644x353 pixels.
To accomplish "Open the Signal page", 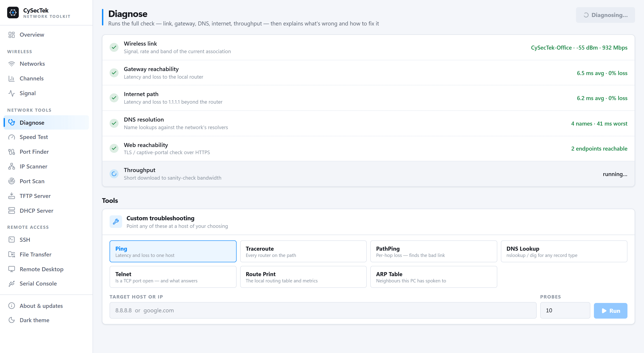I will (46, 93).
